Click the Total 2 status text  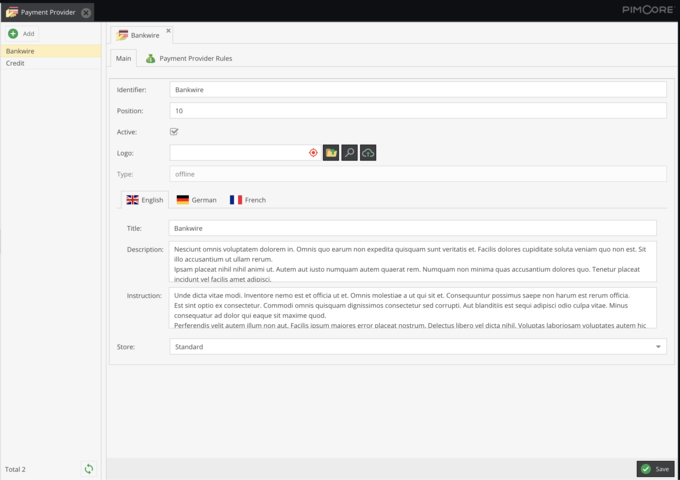click(x=15, y=469)
